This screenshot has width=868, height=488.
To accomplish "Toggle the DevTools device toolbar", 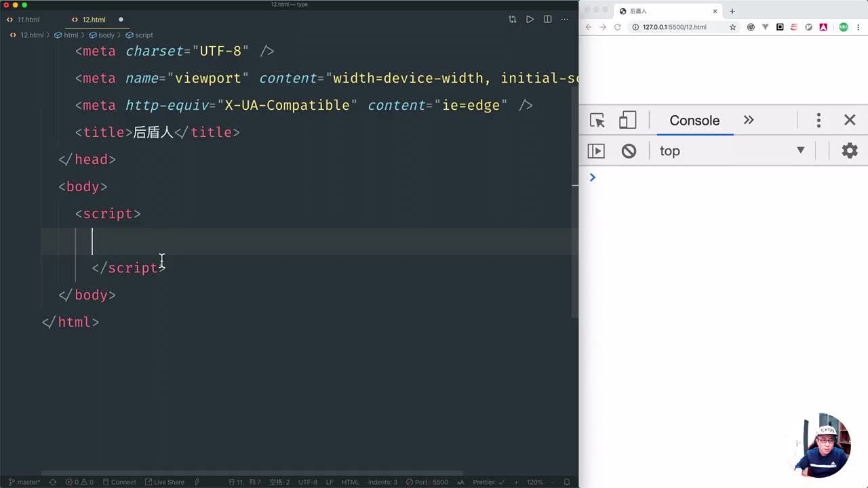I will tap(627, 121).
